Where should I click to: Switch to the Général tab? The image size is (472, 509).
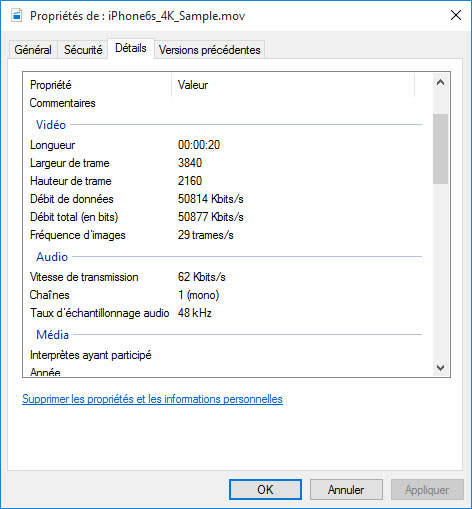click(x=33, y=50)
